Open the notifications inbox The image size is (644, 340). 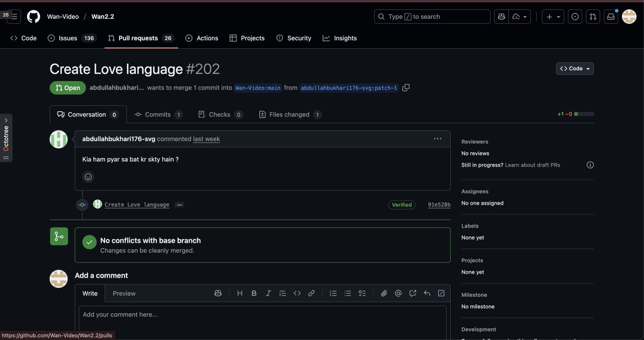(611, 17)
